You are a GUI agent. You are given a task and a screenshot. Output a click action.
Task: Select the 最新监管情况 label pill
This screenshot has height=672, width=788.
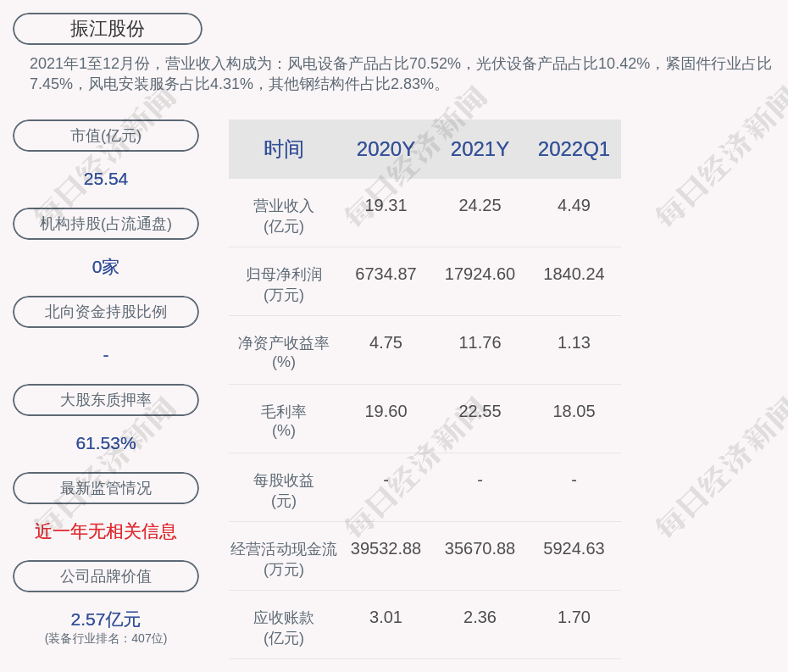[x=106, y=488]
